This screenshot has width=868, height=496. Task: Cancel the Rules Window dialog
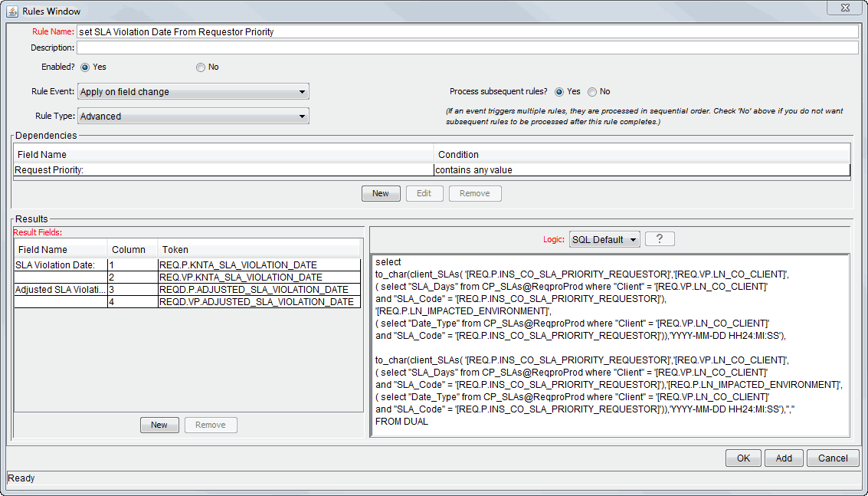pyautogui.click(x=832, y=458)
